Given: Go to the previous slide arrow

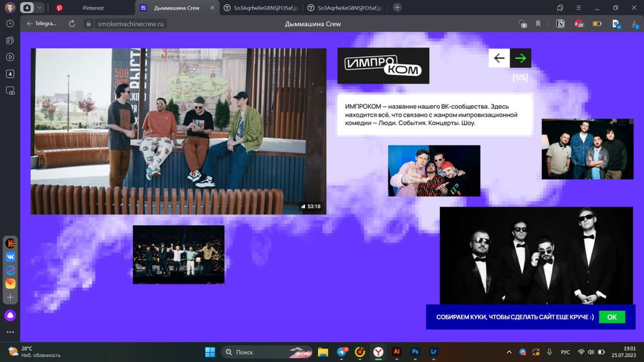Looking at the screenshot, I should pyautogui.click(x=499, y=58).
